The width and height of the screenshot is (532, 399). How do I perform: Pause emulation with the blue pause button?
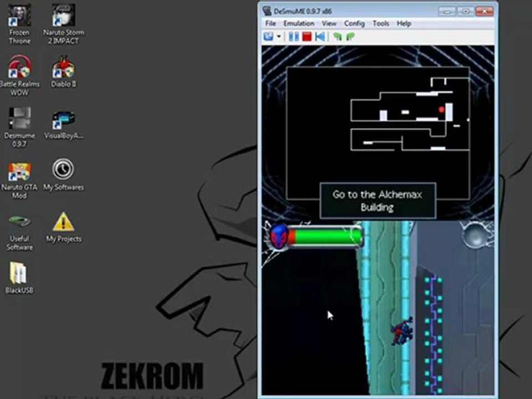point(294,37)
